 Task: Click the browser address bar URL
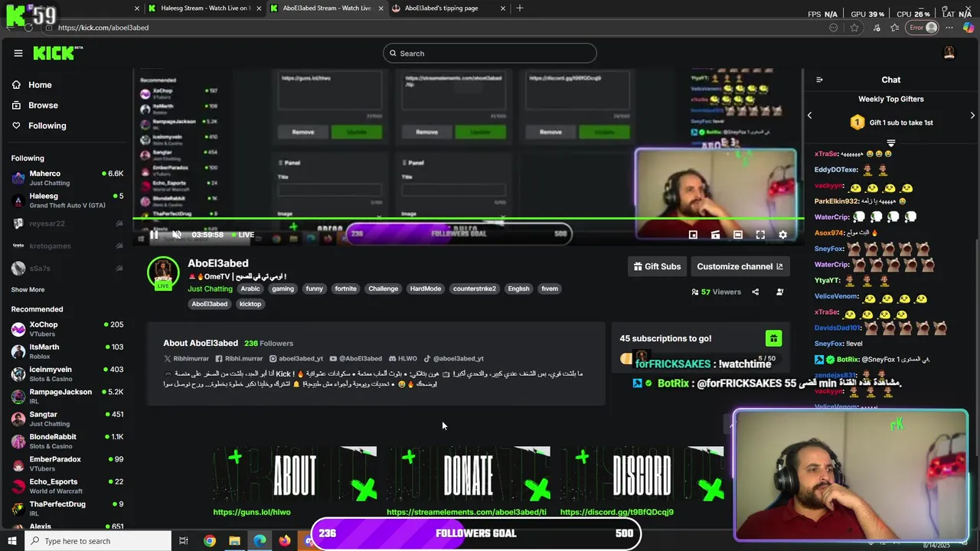tap(103, 28)
